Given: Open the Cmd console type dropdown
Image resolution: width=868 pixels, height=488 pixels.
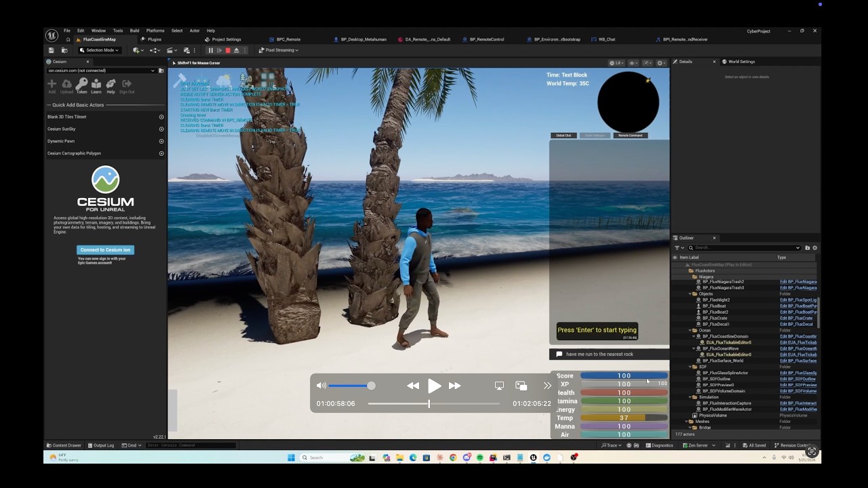Looking at the screenshot, I should tap(132, 445).
